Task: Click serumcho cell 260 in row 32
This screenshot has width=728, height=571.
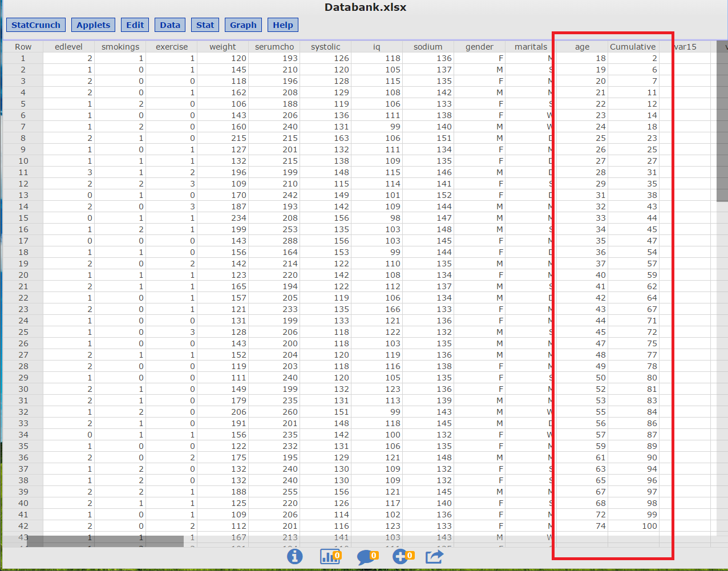Action: tap(274, 412)
